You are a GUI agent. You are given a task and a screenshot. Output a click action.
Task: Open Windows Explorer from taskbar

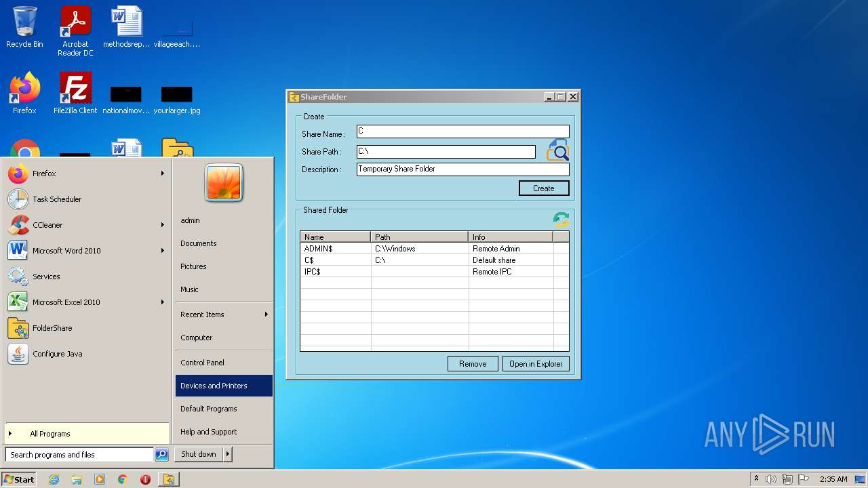[77, 479]
